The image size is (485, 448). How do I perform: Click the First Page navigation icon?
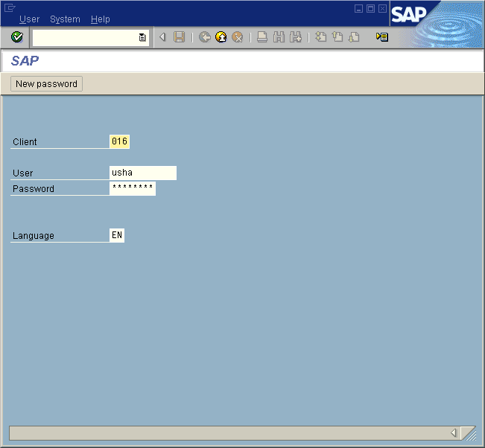[x=320, y=37]
